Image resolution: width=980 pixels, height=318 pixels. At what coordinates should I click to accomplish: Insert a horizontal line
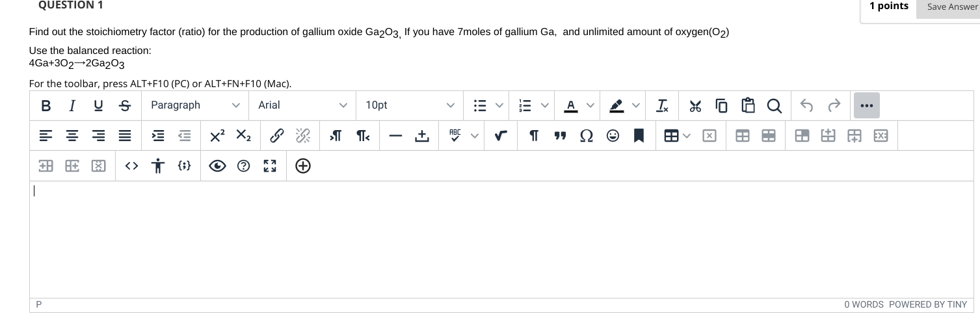[395, 136]
